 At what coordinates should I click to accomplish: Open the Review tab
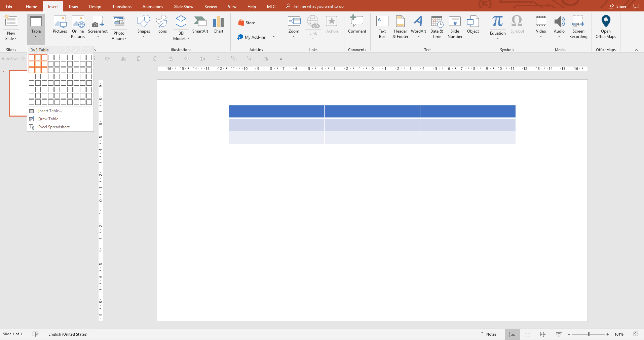point(210,6)
